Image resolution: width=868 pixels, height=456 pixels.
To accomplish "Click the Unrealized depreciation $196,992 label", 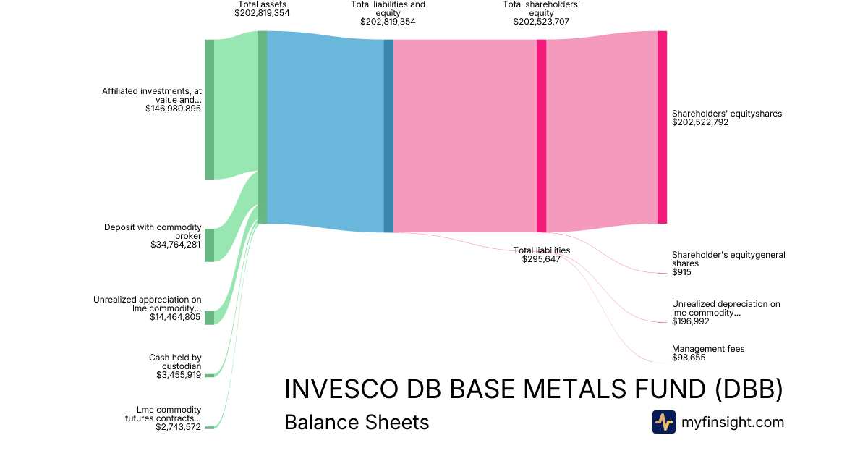I will click(726, 313).
